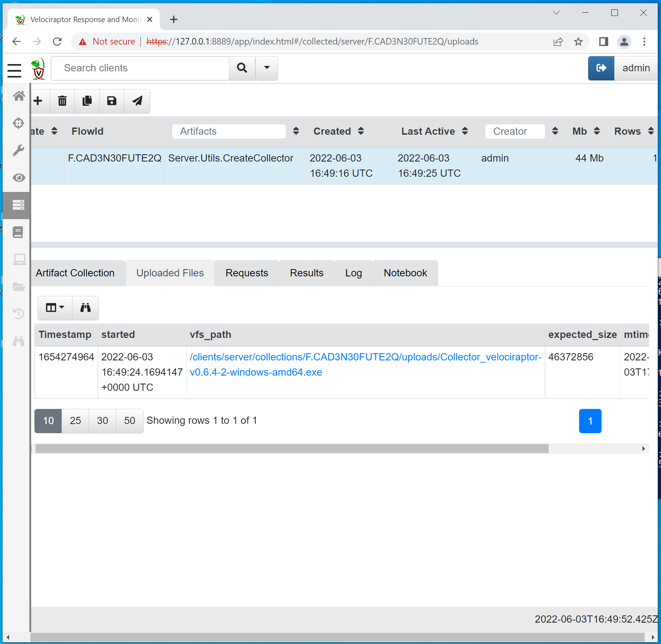
Task: Click the Not secure warning badge
Action: 107,42
